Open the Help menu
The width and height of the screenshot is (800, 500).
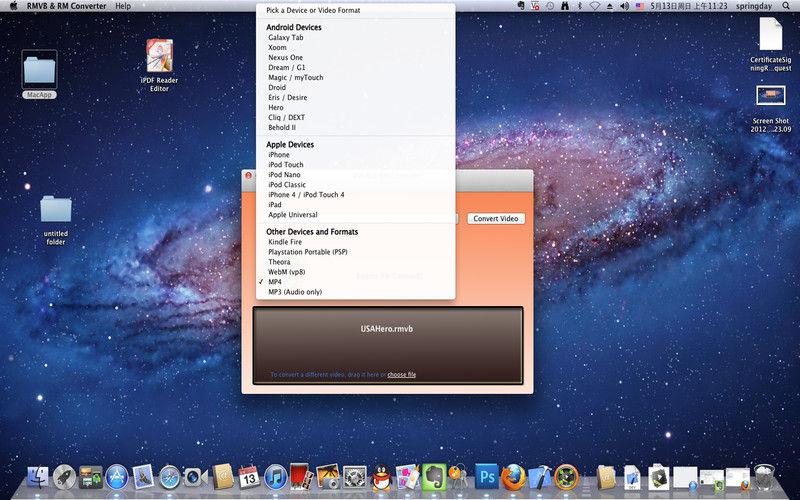[123, 6]
